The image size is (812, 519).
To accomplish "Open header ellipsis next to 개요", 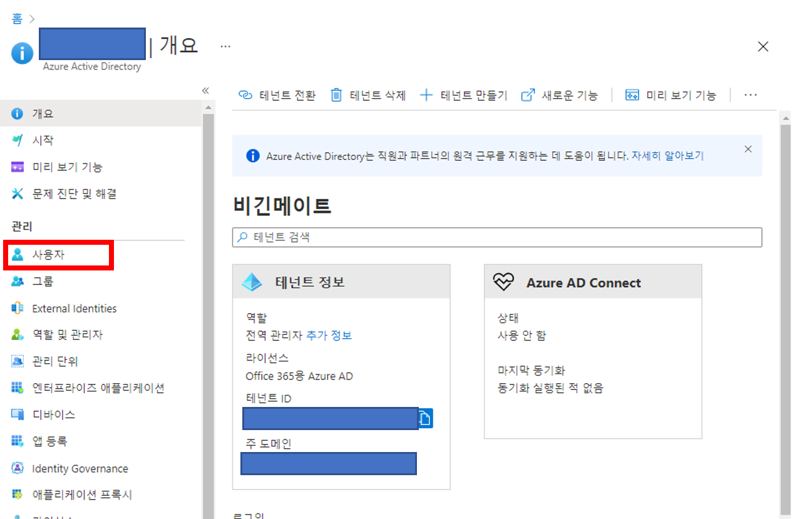I will coord(225,46).
